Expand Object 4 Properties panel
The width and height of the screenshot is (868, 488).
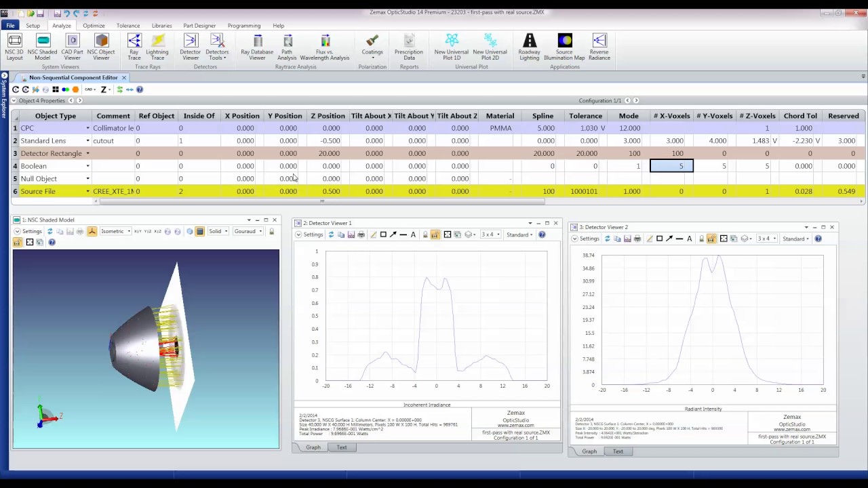tap(14, 100)
